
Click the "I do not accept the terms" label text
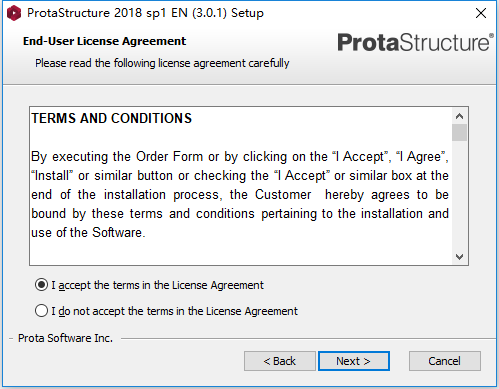point(174,311)
